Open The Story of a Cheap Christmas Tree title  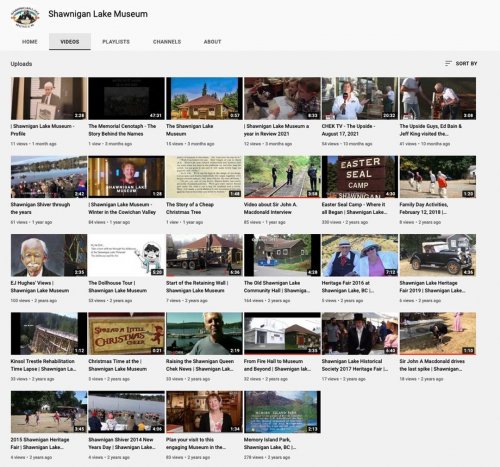click(190, 208)
